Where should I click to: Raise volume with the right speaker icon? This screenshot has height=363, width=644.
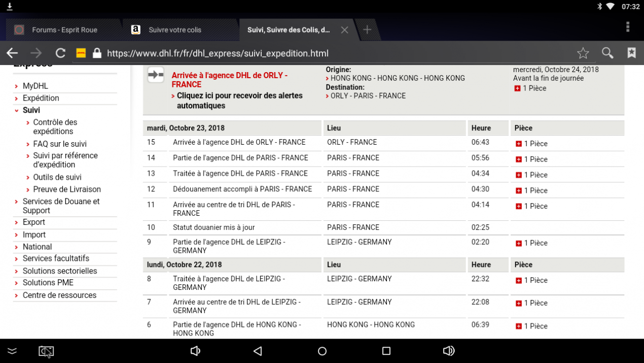449,351
